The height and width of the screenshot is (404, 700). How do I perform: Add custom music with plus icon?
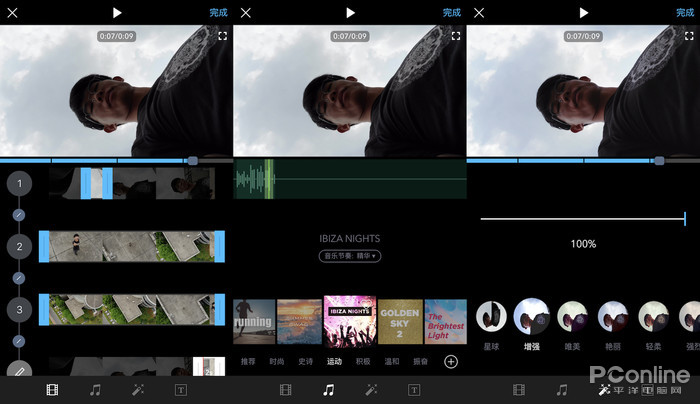[x=451, y=362]
